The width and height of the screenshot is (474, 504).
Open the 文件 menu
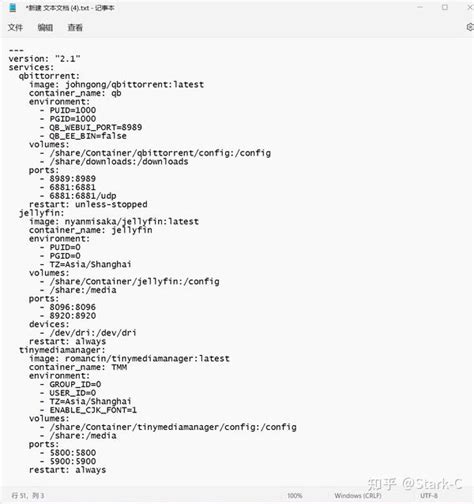(x=15, y=28)
